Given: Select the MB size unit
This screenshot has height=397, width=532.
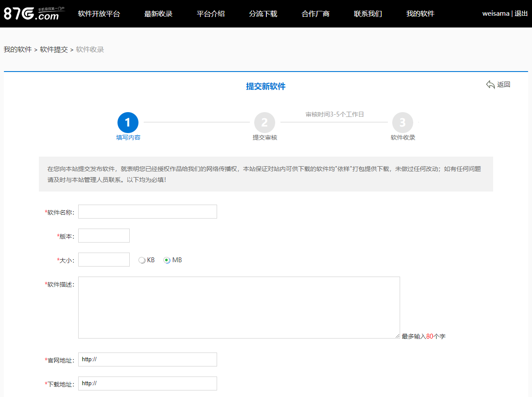Looking at the screenshot, I should (167, 260).
